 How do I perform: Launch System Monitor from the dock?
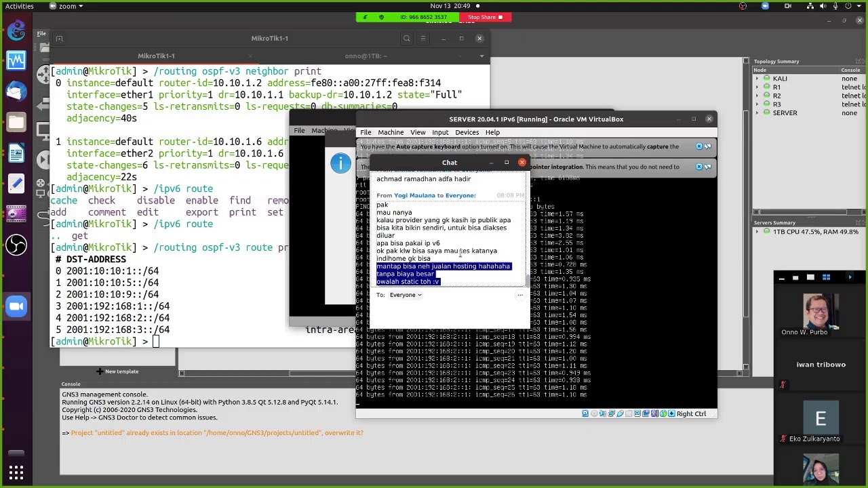point(16,61)
